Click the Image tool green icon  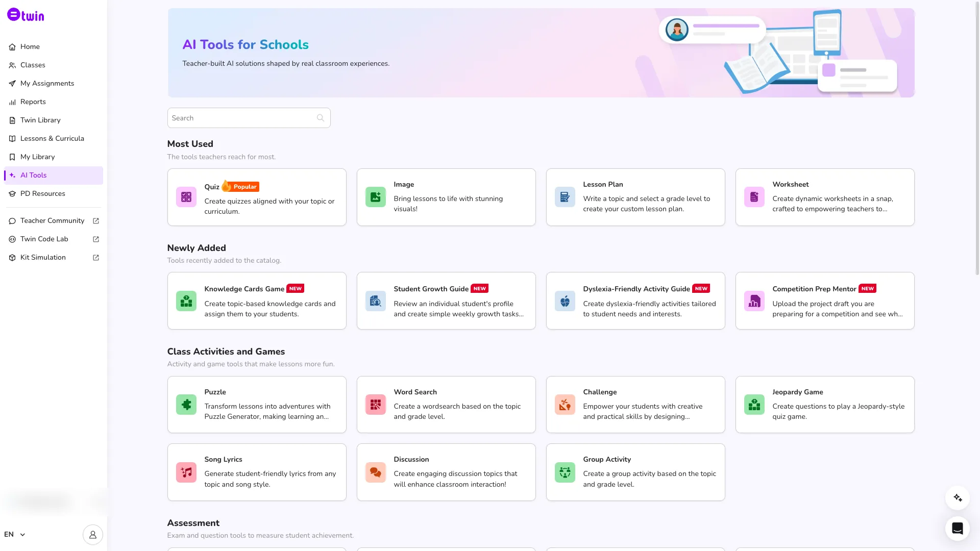coord(376,197)
